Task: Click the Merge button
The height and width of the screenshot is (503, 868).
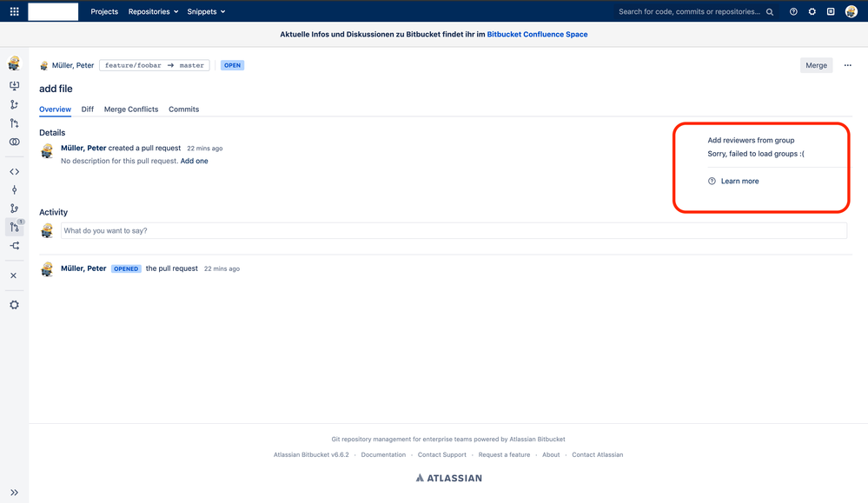Action: 816,65
